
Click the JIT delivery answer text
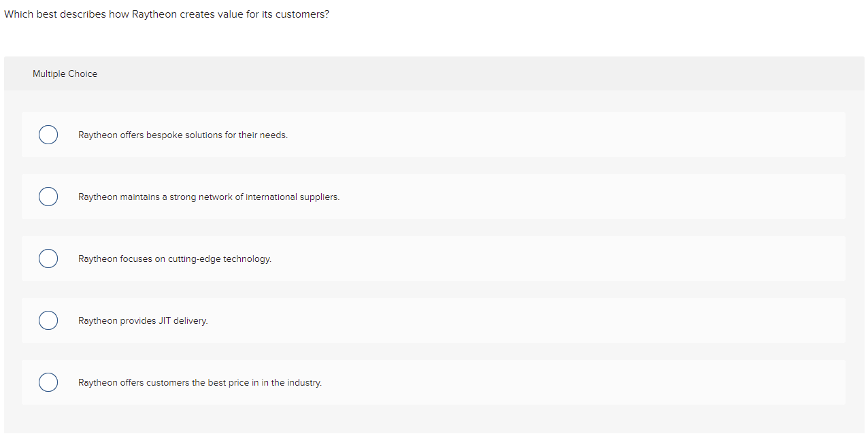[143, 320]
